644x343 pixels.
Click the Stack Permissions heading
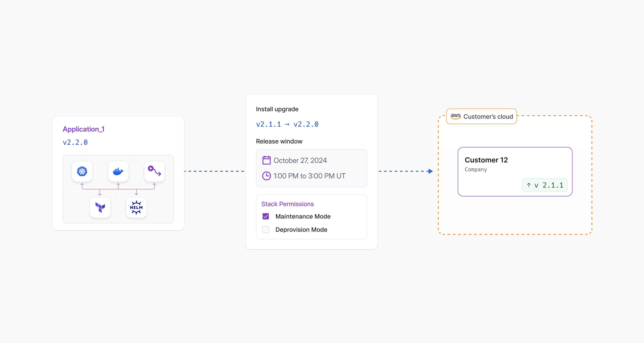pyautogui.click(x=288, y=204)
